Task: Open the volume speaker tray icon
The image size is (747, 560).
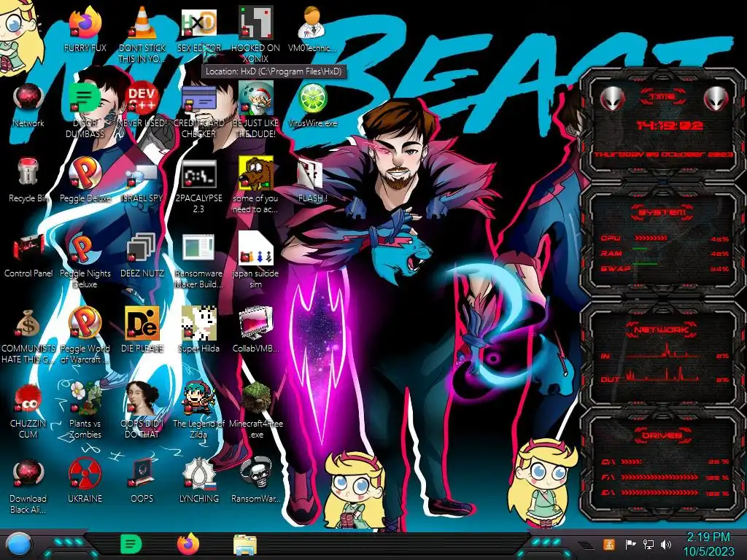Action: click(666, 544)
